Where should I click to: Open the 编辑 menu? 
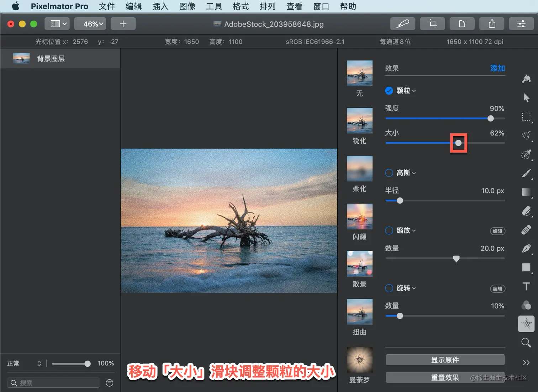(133, 6)
